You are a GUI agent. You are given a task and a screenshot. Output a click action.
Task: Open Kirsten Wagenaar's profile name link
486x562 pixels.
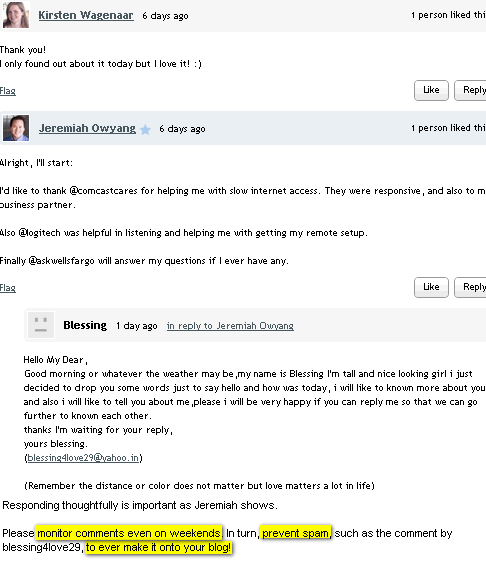[86, 15]
